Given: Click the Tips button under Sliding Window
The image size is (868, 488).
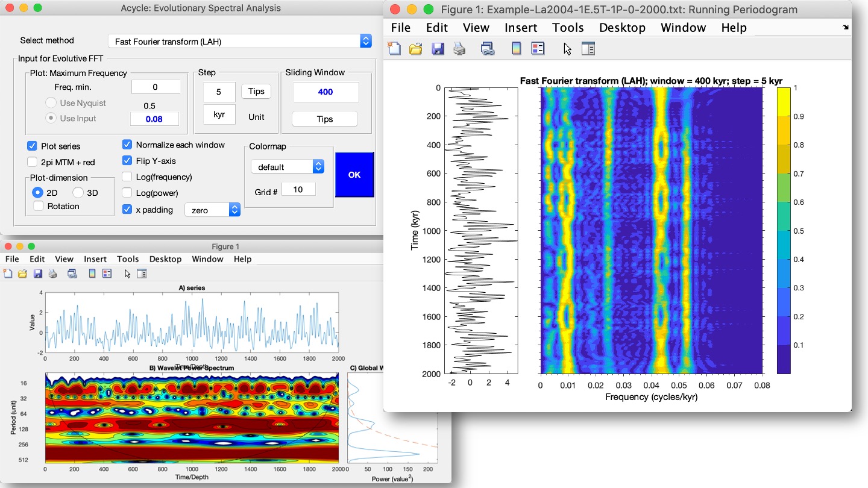Looking at the screenshot, I should point(324,119).
